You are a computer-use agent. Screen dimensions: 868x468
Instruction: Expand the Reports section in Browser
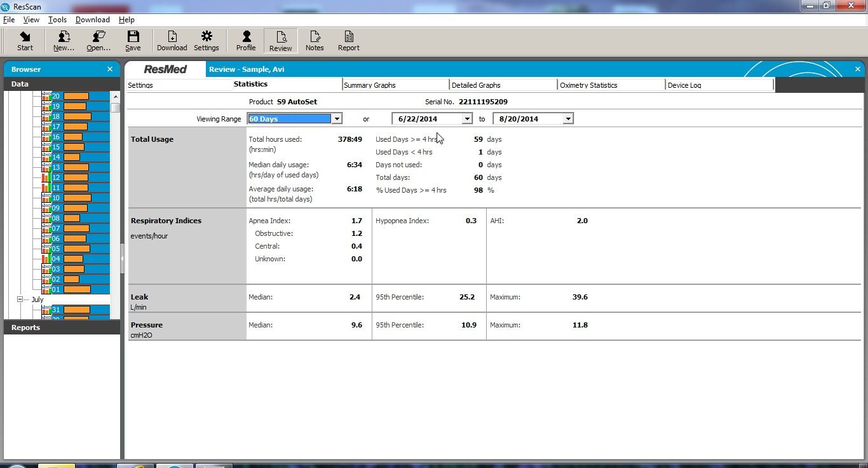click(62, 327)
